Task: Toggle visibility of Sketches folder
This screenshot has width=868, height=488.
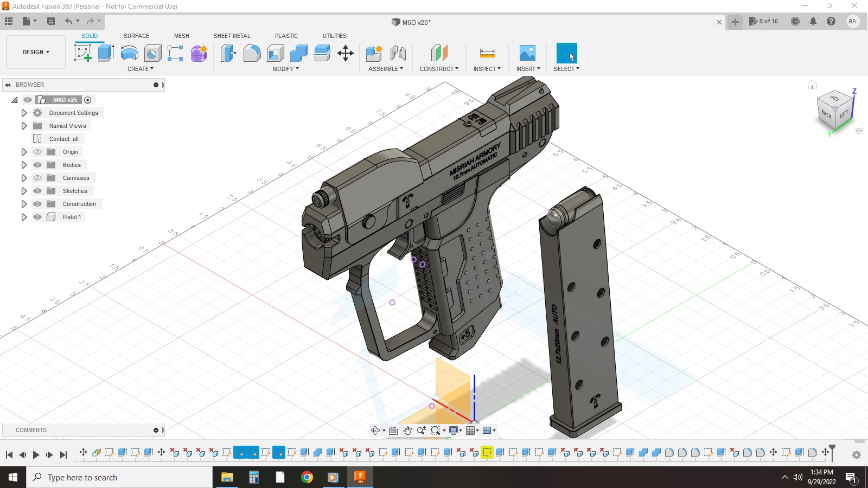Action: pos(37,191)
